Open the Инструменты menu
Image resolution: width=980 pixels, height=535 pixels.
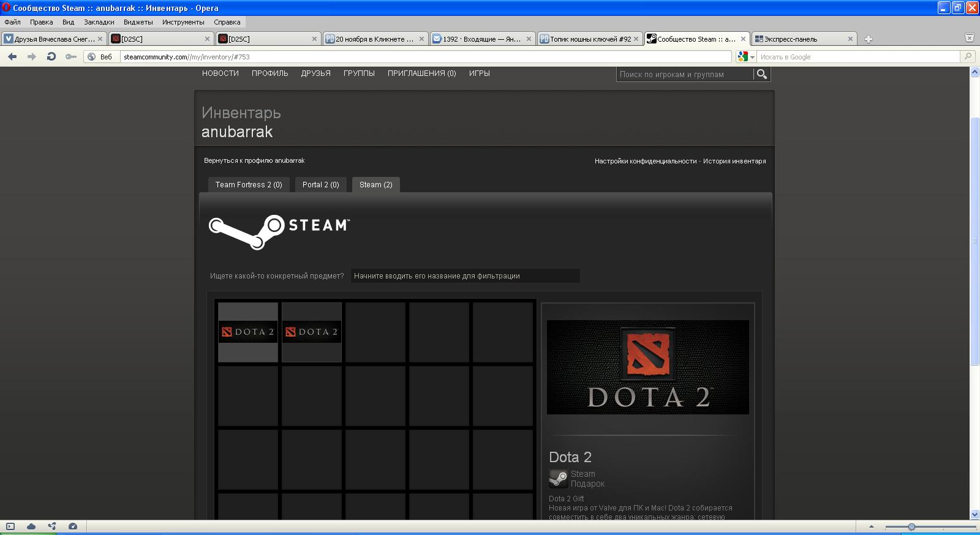183,22
